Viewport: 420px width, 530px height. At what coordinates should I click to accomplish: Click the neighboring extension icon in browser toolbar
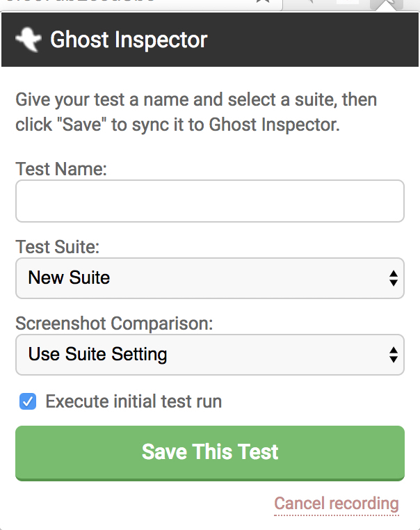348,2
